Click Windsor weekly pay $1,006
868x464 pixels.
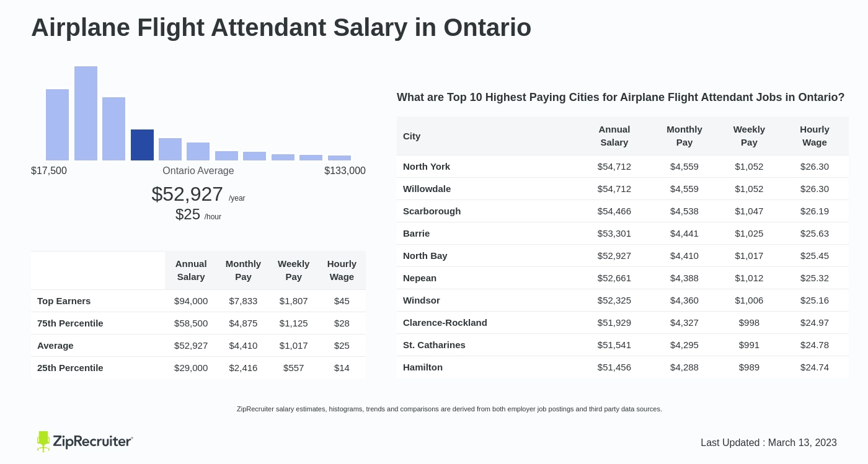click(749, 300)
